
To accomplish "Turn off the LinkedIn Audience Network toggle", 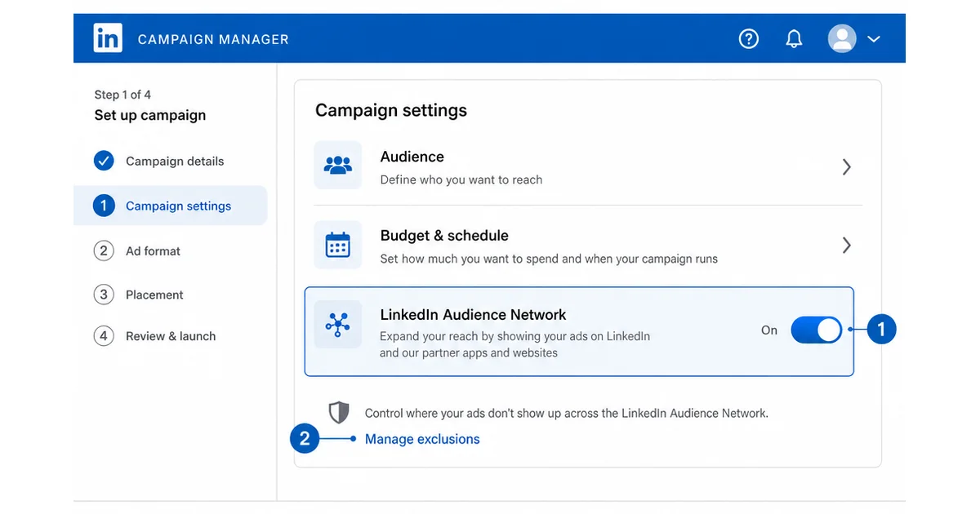I will point(816,330).
